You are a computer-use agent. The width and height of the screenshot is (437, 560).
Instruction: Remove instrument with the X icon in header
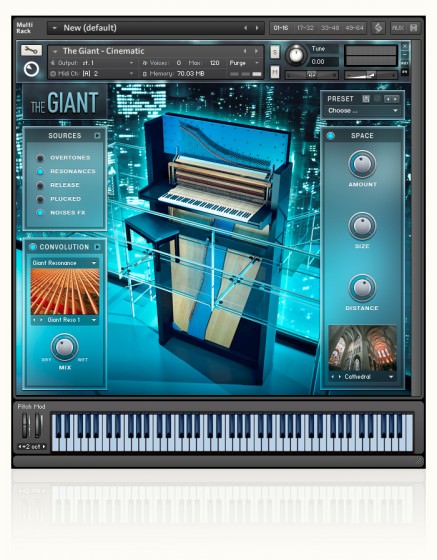405,46
